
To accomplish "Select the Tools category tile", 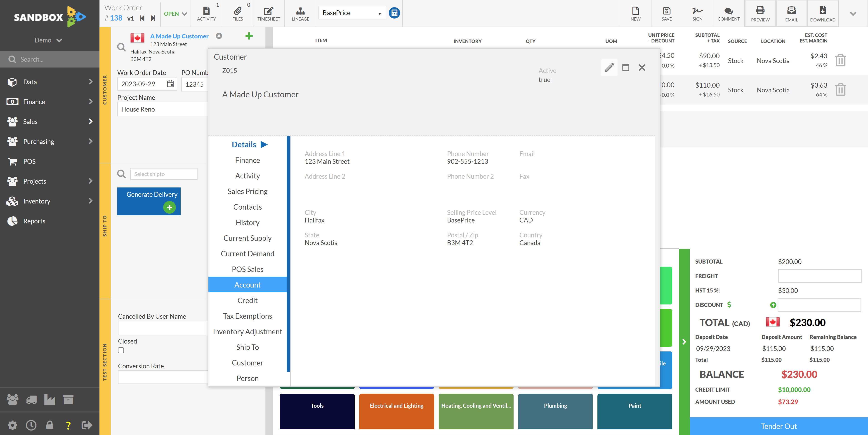I will pos(317,411).
